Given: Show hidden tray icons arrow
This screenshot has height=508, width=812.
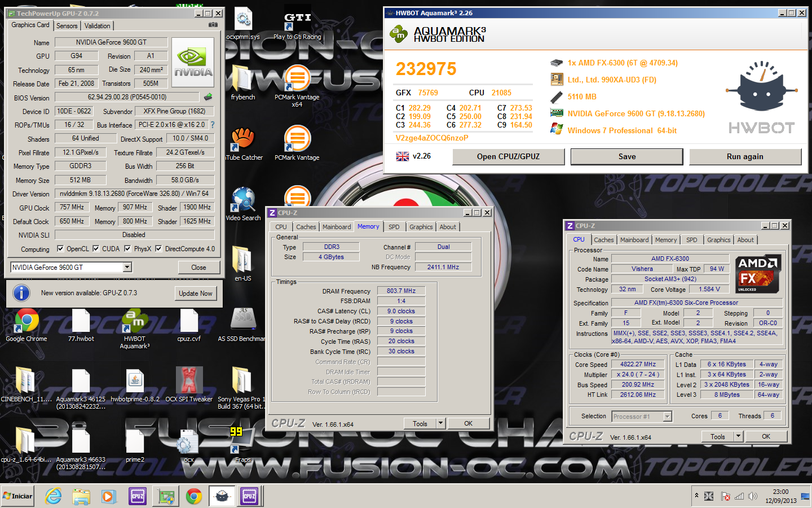Looking at the screenshot, I should [696, 496].
